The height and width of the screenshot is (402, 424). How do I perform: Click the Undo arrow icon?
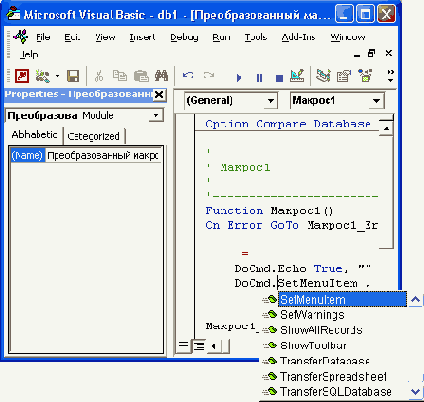coord(188,75)
